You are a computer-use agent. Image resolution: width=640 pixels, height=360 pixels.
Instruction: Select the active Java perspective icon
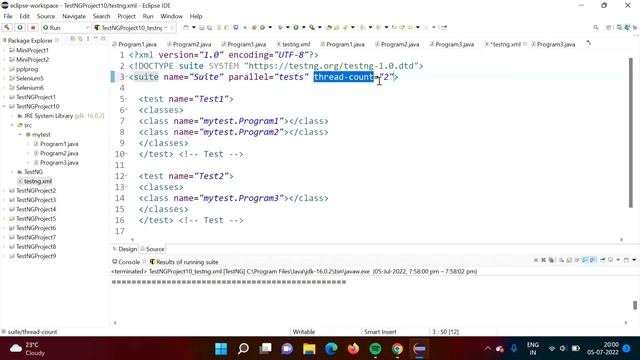627,27
